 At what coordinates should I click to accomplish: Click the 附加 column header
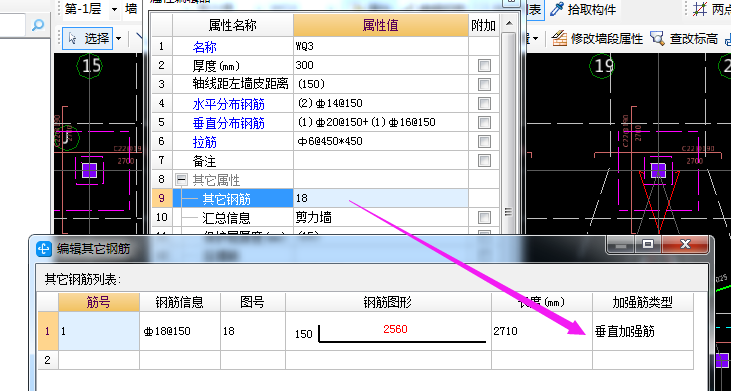(x=483, y=25)
